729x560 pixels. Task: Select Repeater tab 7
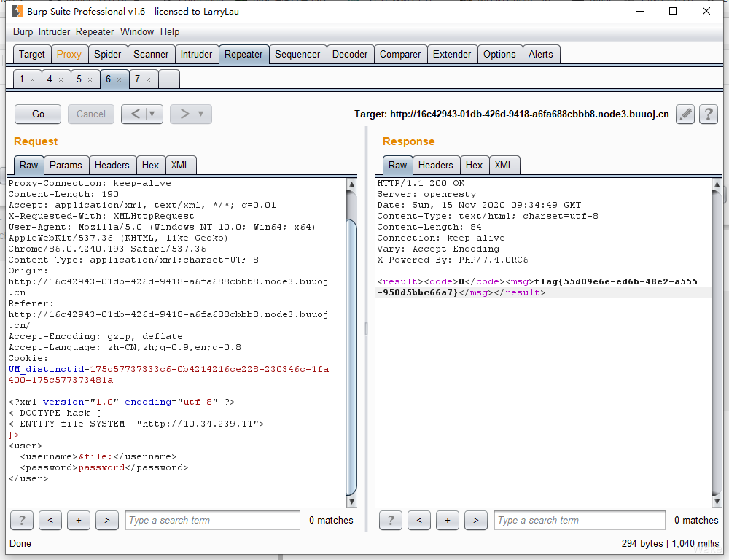click(x=138, y=79)
